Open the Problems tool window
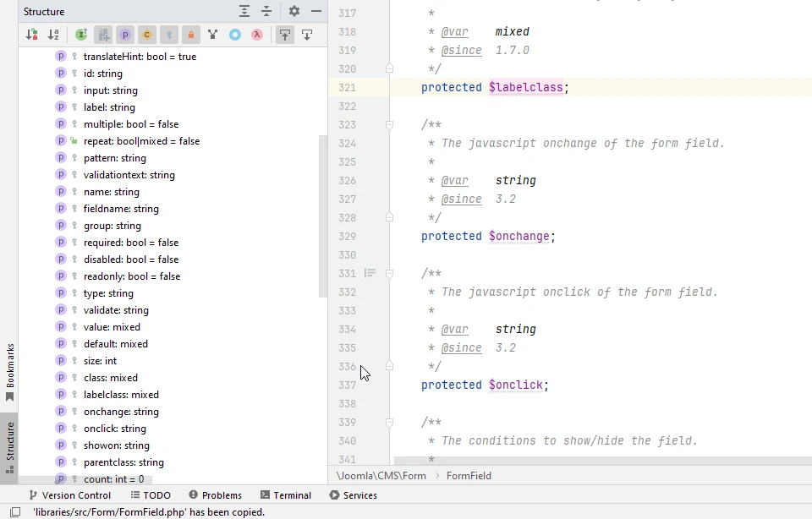812x519 pixels. [216, 495]
